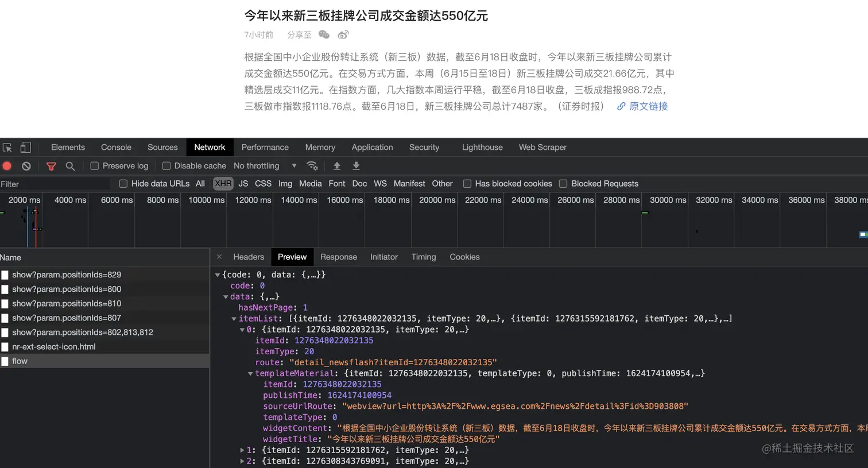The image size is (868, 468).
Task: Share to Weibo icon in article
Action: 343,35
